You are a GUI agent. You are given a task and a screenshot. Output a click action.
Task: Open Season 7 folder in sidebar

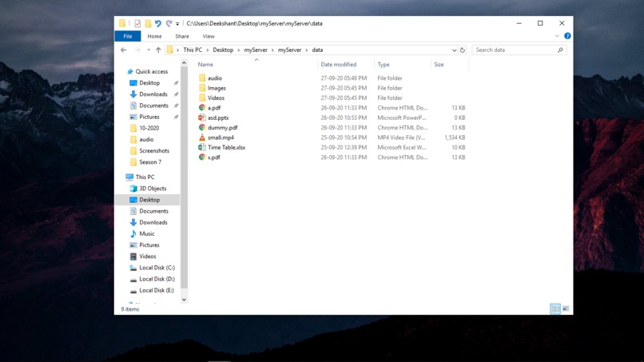pyautogui.click(x=150, y=162)
